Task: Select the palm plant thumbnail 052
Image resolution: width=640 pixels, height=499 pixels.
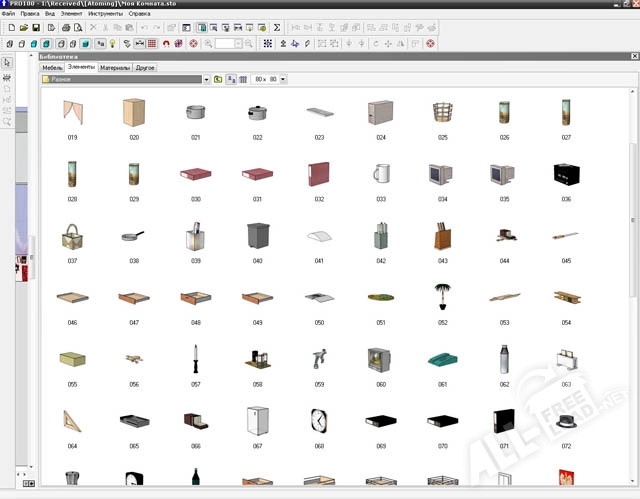Action: coord(442,297)
